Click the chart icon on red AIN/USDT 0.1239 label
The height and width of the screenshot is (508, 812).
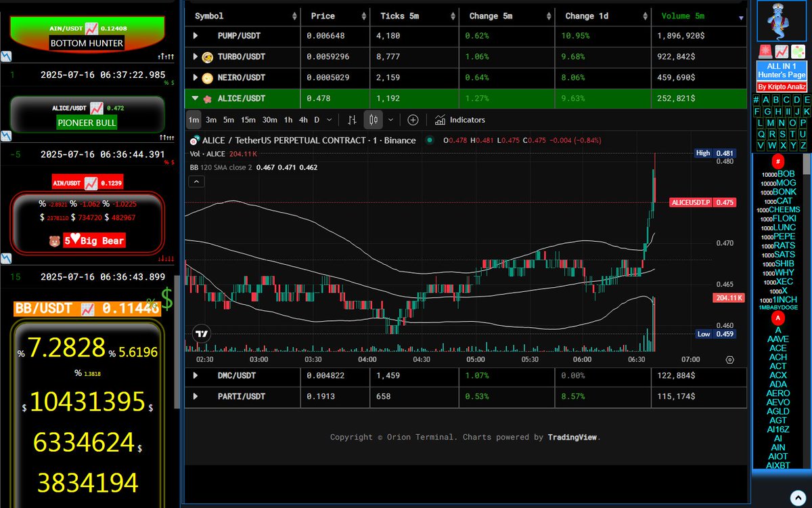[91, 183]
